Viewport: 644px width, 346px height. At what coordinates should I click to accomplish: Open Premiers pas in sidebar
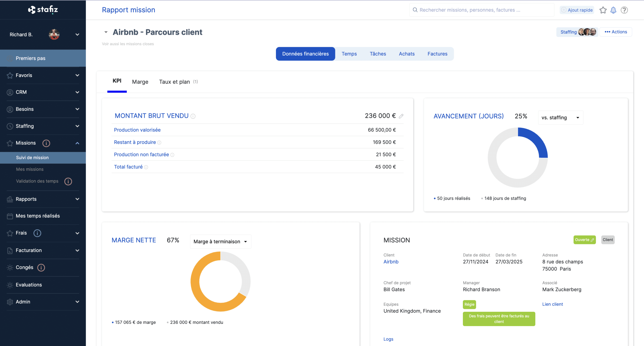(x=43, y=58)
